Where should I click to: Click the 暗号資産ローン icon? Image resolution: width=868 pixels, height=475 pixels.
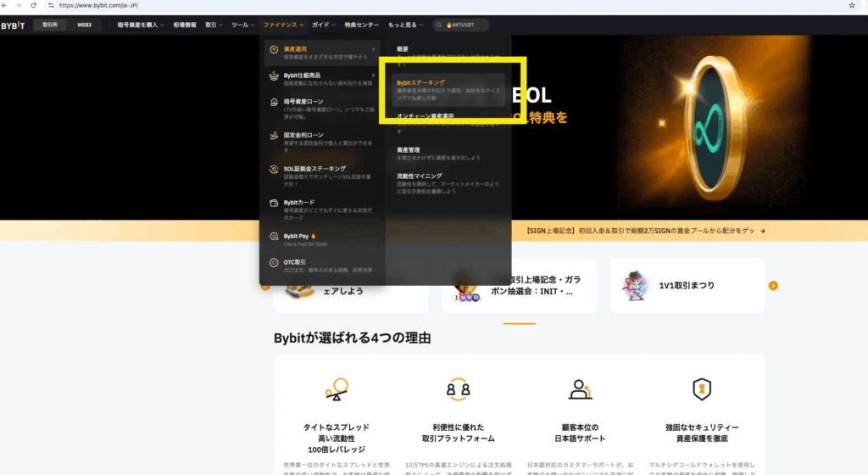click(x=274, y=103)
